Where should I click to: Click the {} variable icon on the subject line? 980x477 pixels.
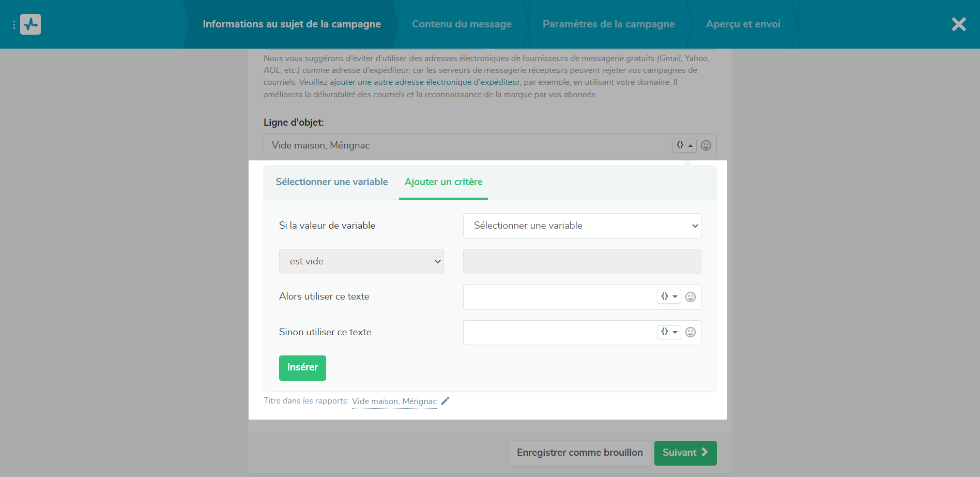tap(680, 145)
